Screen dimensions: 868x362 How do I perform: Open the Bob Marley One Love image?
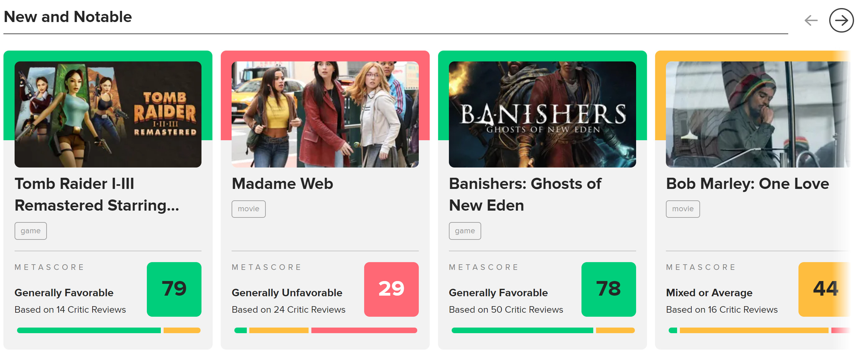758,114
